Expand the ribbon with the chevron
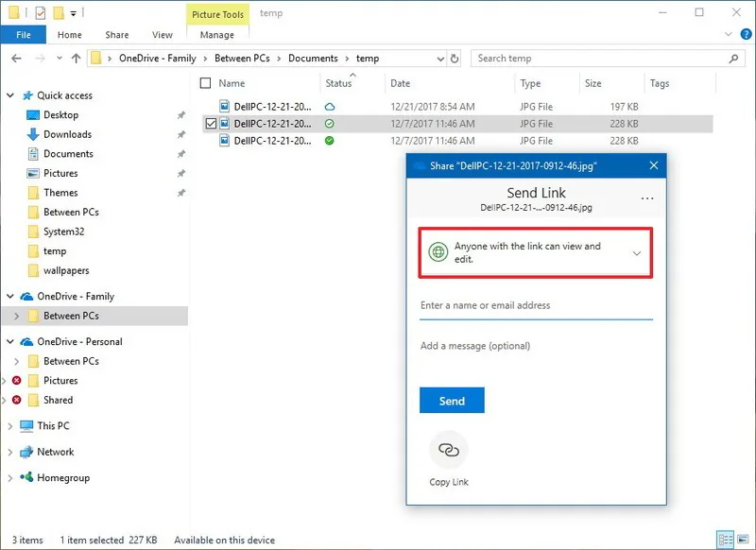Screen dimensions: 756x550 pos(728,34)
